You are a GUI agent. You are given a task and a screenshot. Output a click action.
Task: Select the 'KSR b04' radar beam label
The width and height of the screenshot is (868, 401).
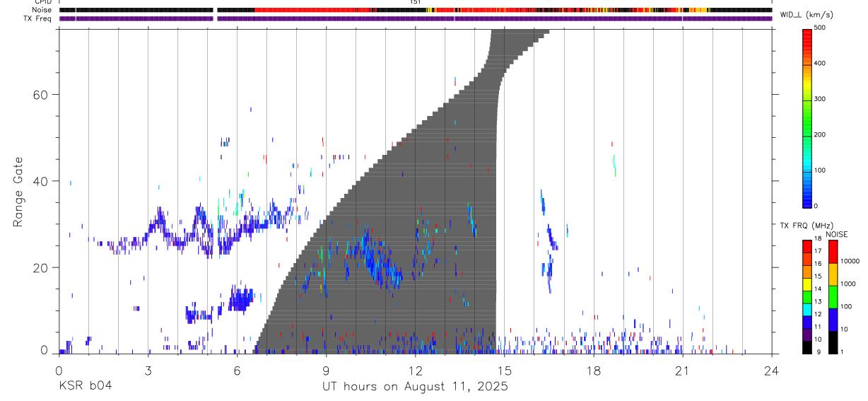[85, 386]
